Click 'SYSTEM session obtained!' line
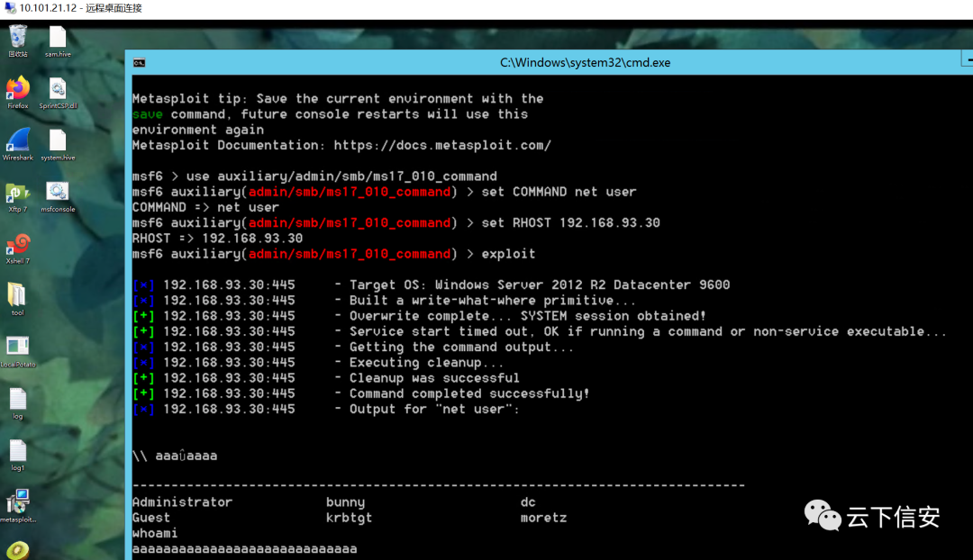Image resolution: width=973 pixels, height=560 pixels. pyautogui.click(x=420, y=316)
